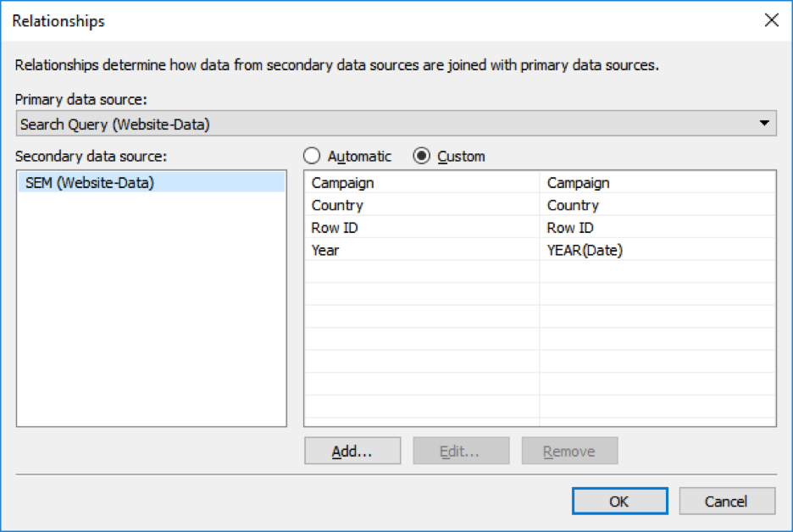Select the Year to YEAR(Date) mapping
This screenshot has width=793, height=532.
pos(424,250)
